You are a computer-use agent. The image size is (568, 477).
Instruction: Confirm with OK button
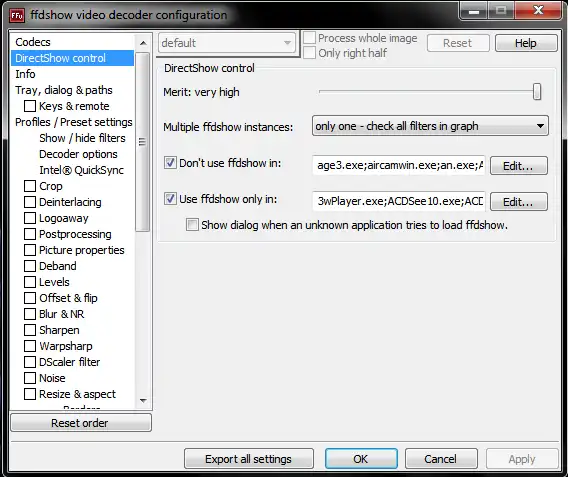[361, 459]
